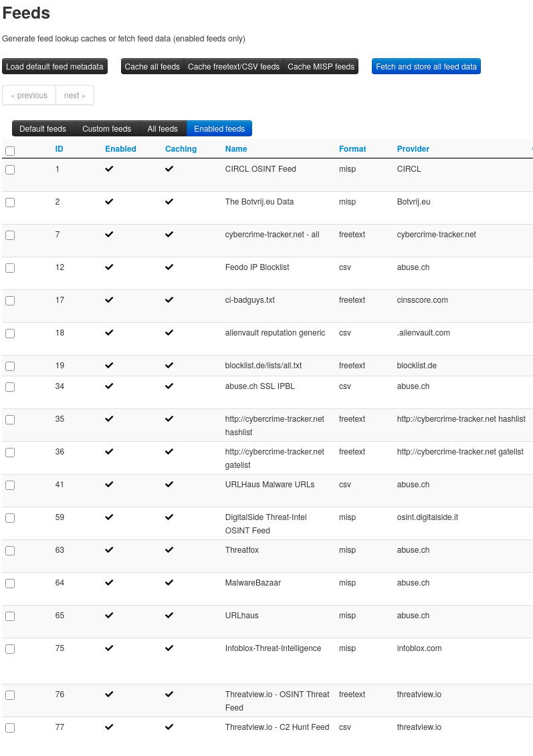Screen dimensions: 533x756
Task: Click Cache freetext/CSV feeds button
Action: point(233,67)
